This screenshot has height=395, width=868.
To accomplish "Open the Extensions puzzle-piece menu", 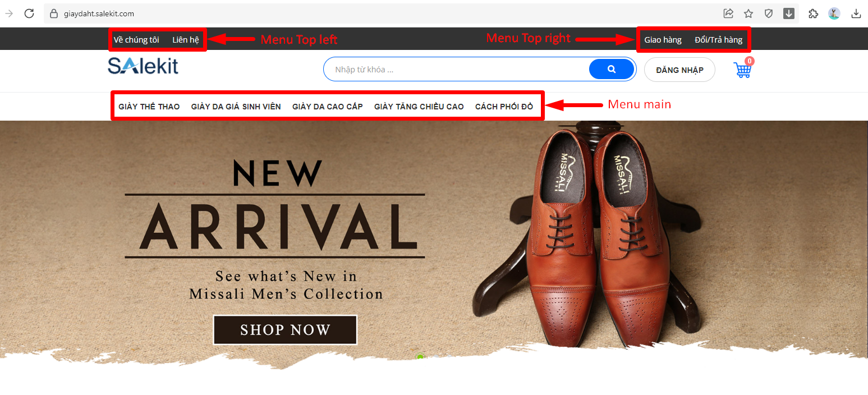I will click(814, 13).
